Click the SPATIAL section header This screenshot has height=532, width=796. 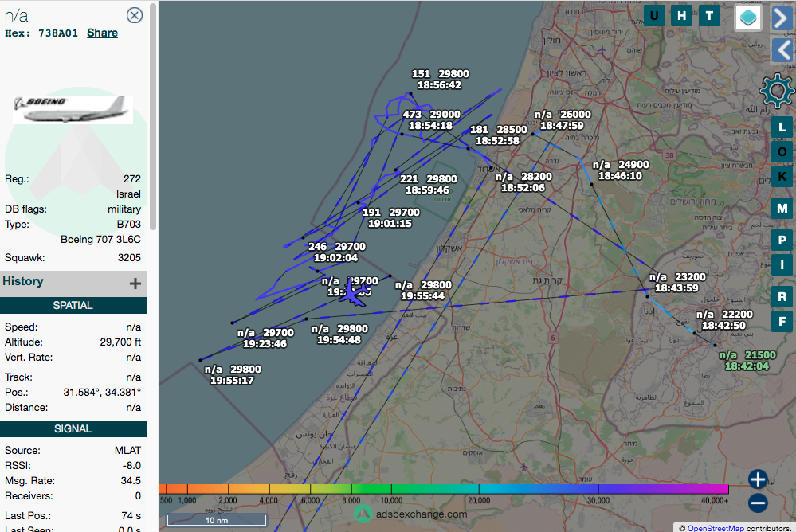[73, 305]
